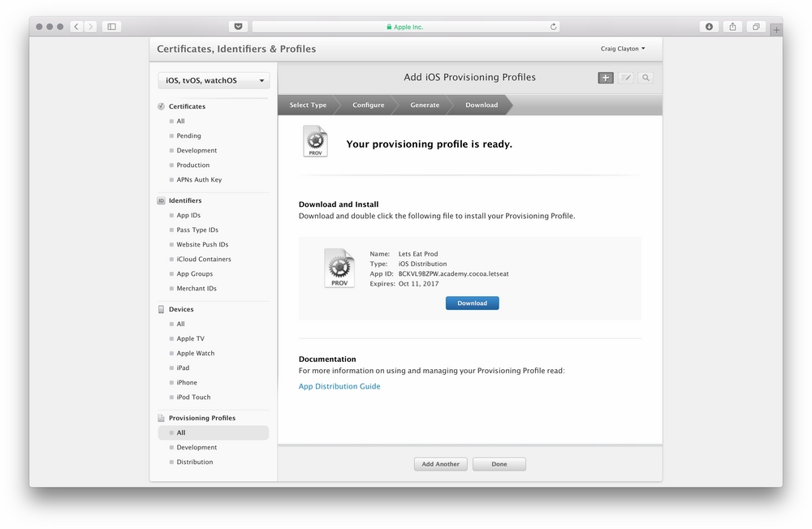Open the iOS, tvOS, watchOS platform dropdown

click(x=214, y=80)
